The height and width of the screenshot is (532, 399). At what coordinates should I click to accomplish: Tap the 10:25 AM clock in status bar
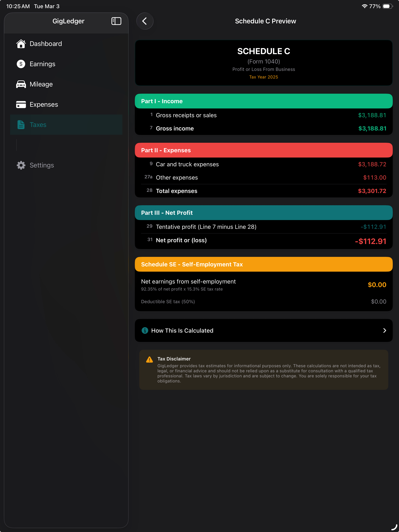click(x=18, y=6)
